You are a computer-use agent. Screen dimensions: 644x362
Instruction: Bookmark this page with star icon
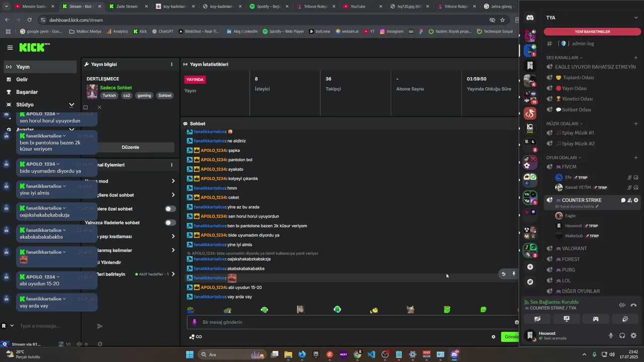coord(502,20)
